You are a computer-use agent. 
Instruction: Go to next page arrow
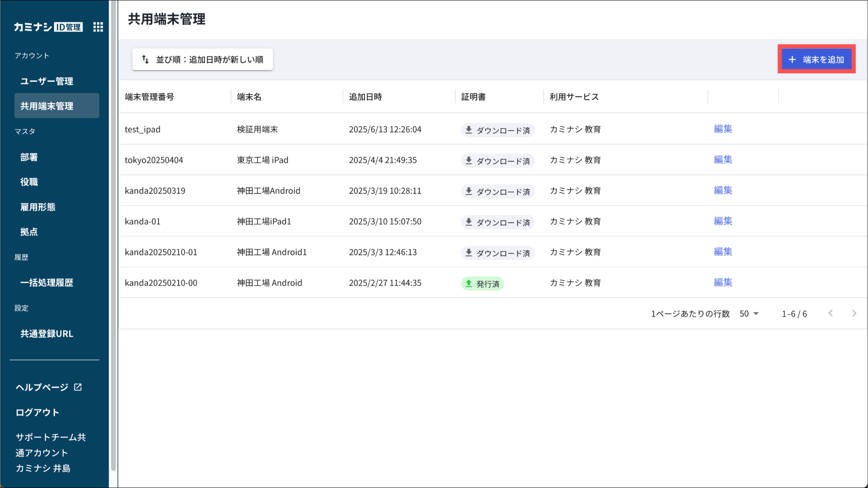coord(854,313)
